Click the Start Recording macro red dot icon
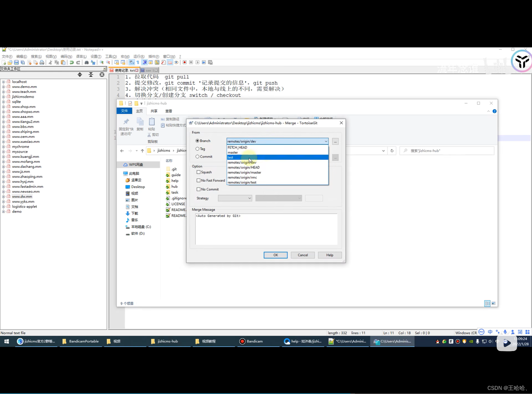532x394 pixels. [x=185, y=63]
